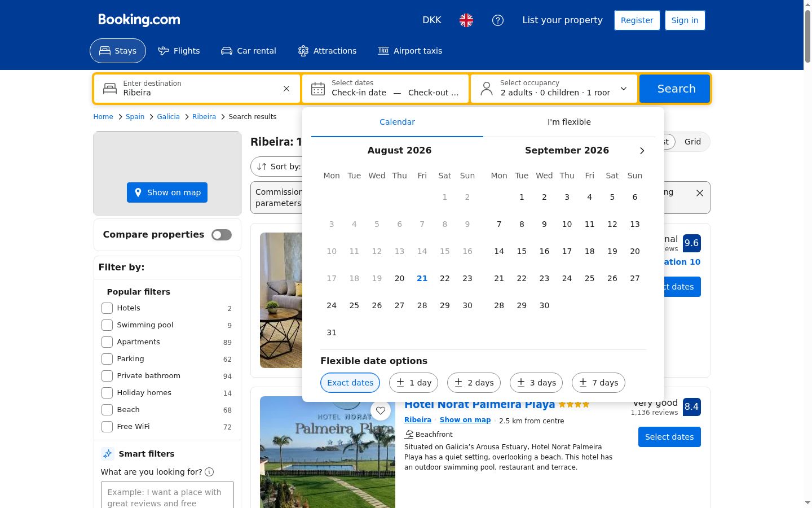Check the Hotels filter
Viewport: 812px width, 508px height.
tap(107, 308)
